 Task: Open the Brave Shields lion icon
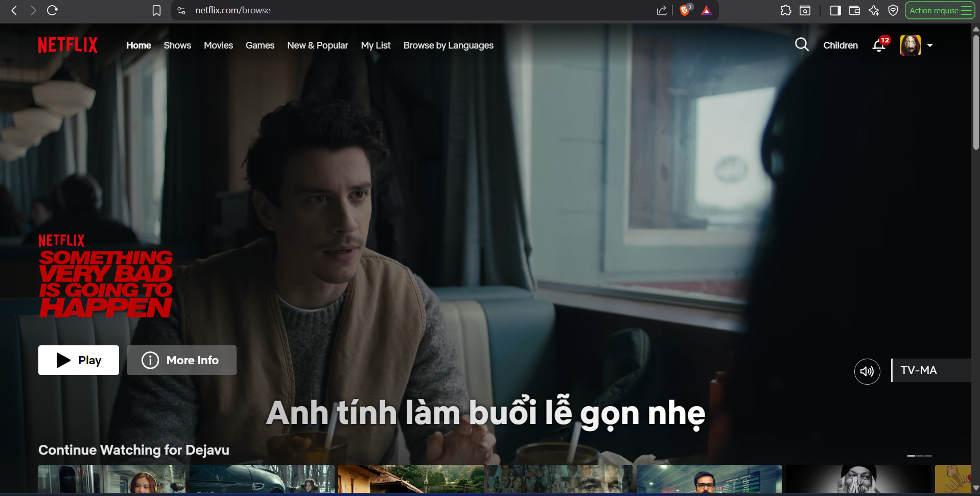685,10
